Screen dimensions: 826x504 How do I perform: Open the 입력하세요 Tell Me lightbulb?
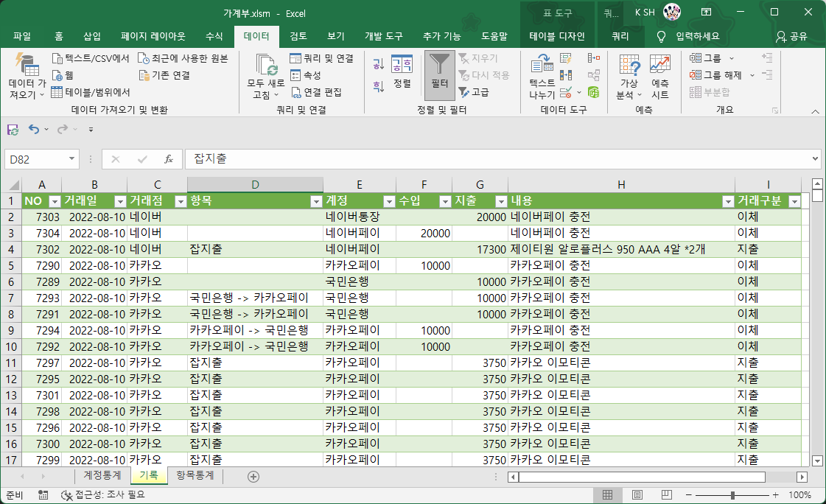pos(661,36)
